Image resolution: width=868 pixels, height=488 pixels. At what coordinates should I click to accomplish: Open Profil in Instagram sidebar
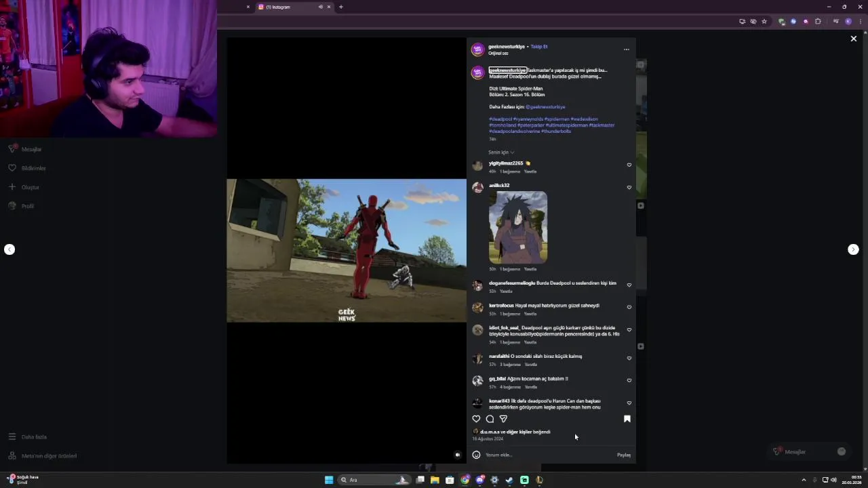click(x=21, y=206)
